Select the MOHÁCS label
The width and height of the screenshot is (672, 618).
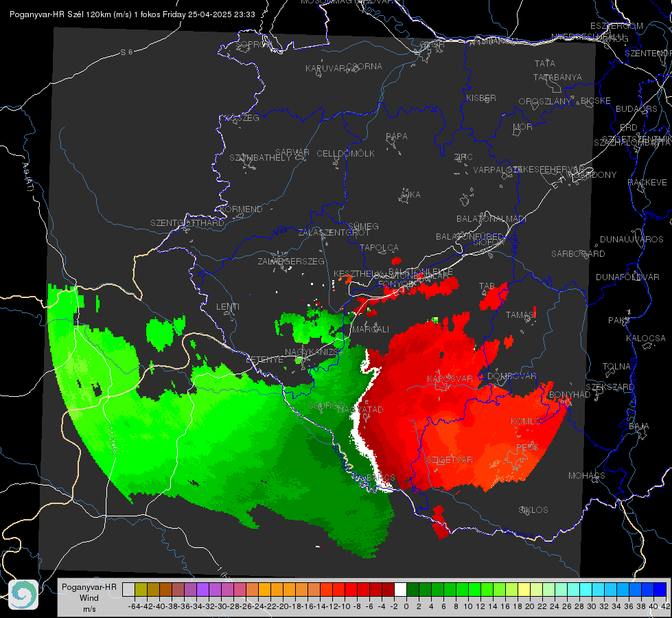coord(586,476)
